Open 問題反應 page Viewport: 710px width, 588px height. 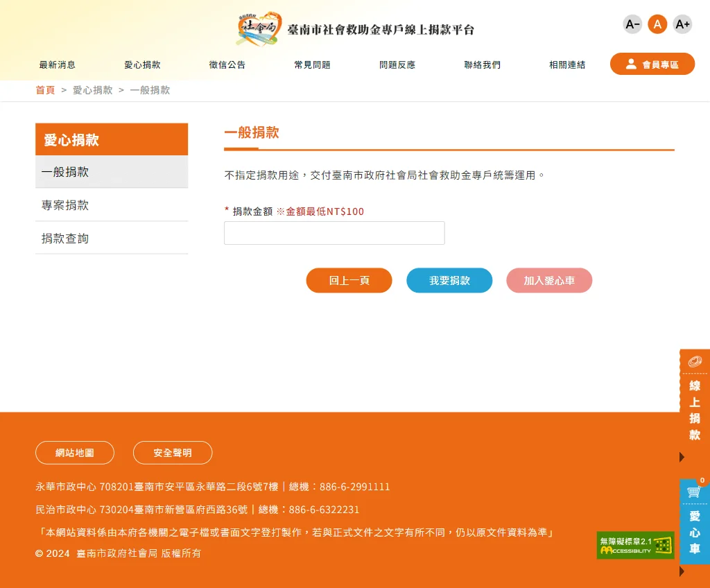point(397,64)
